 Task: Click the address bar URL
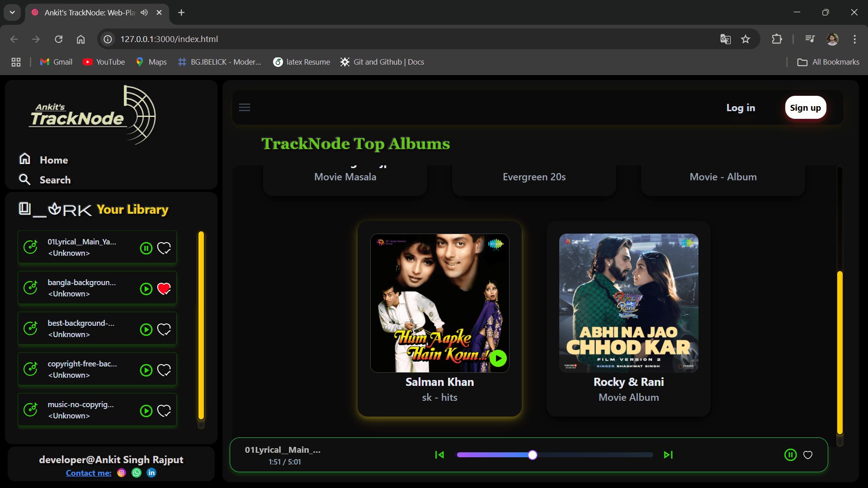[x=169, y=39]
